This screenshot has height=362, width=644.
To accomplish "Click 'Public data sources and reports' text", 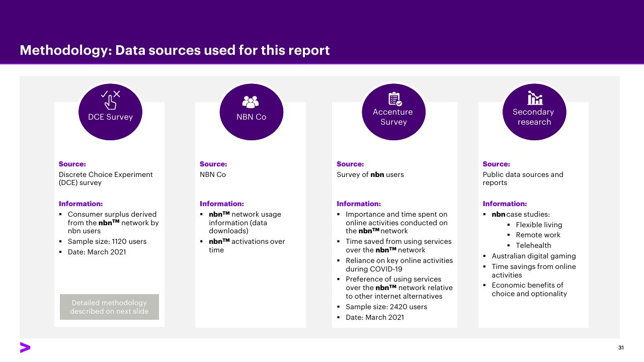I will tap(523, 178).
